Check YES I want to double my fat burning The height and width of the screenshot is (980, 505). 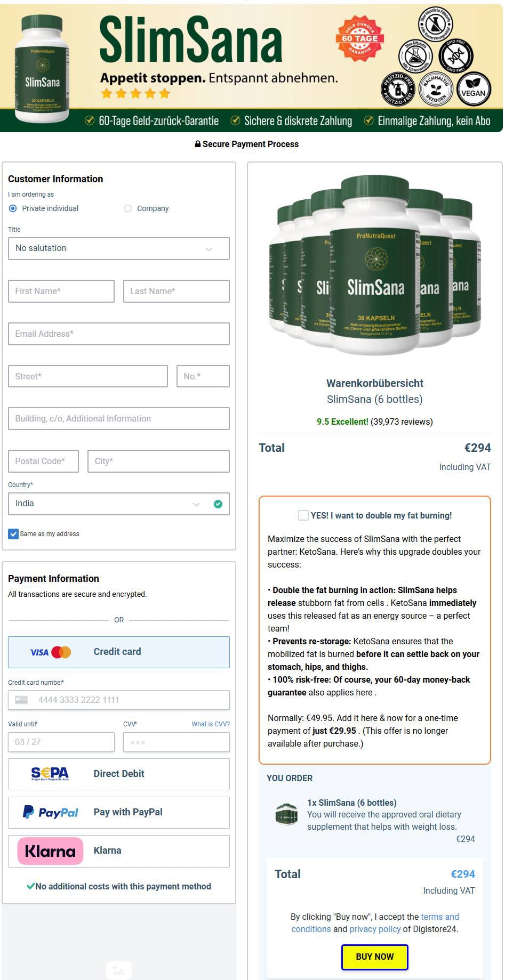click(303, 515)
